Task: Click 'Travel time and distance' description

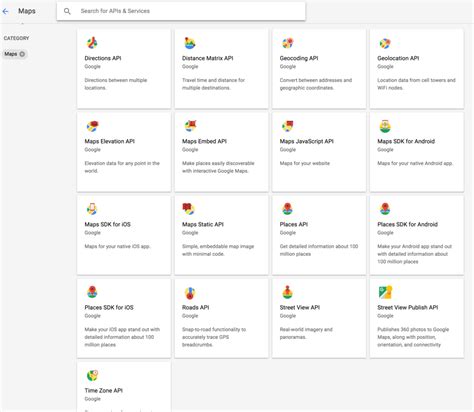Action: coord(213,84)
